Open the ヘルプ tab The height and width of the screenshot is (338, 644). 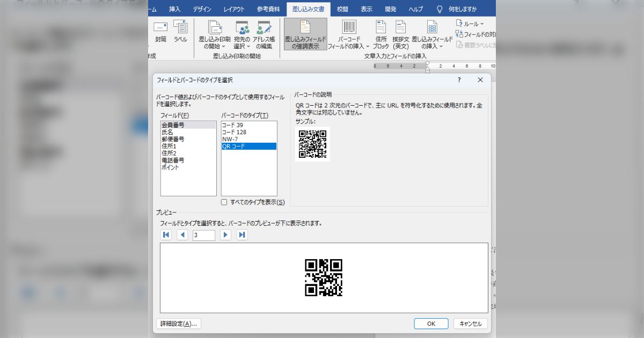coord(415,9)
